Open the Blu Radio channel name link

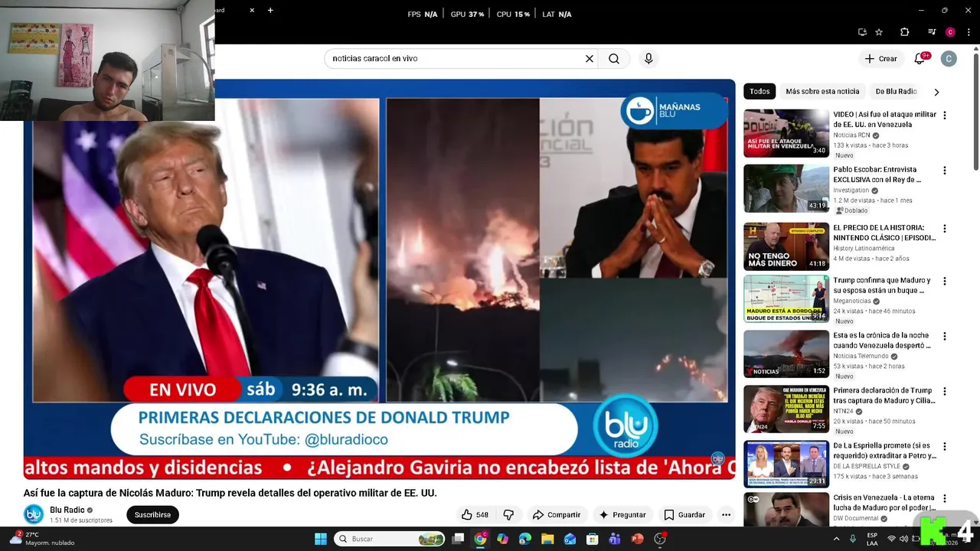67,510
